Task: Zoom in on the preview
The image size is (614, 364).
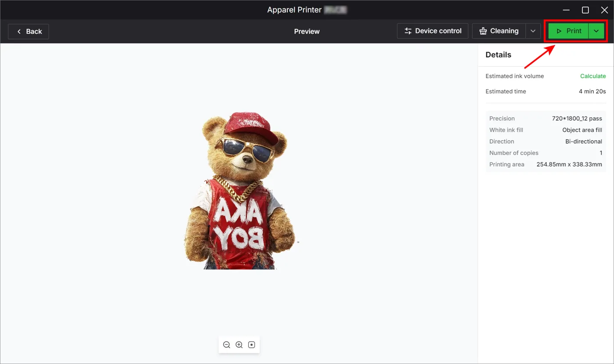Action: point(239,345)
